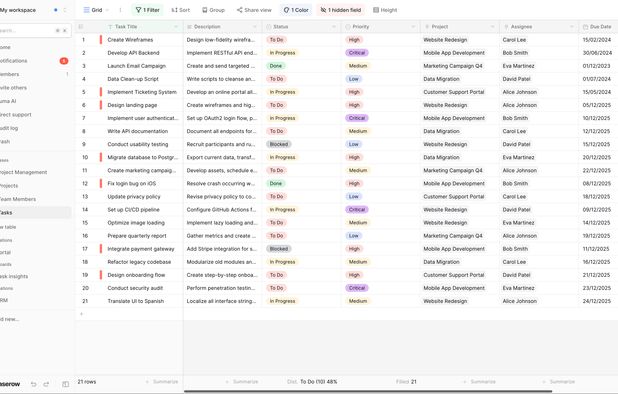The width and height of the screenshot is (618, 394).
Task: Click row number 14
Action: (85, 210)
